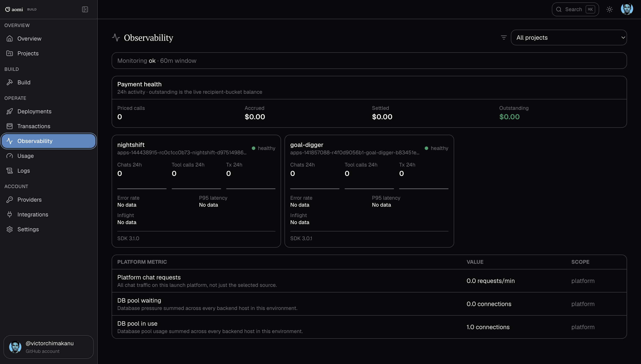Click the Priced calls 0 value
641x364 pixels.
tap(119, 117)
